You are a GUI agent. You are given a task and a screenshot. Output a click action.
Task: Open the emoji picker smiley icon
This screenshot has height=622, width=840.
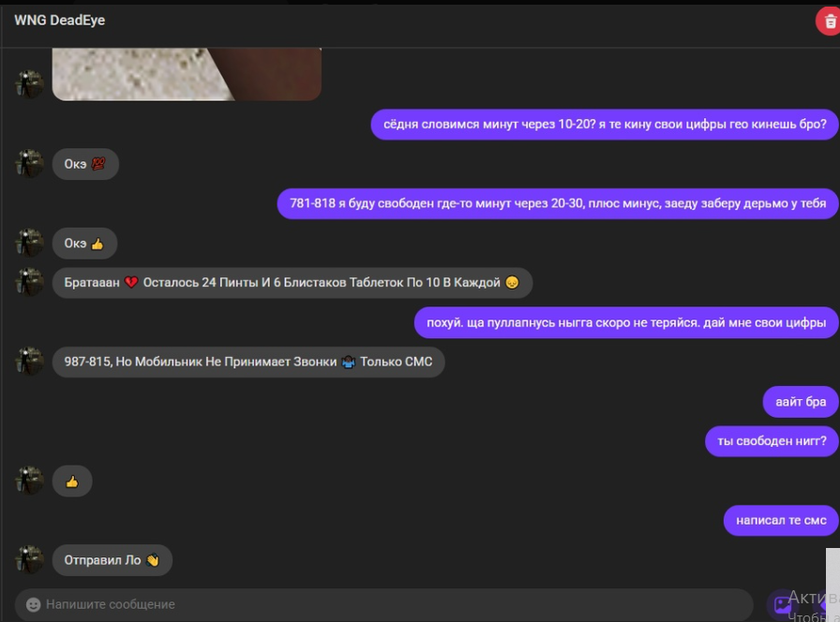tap(33, 604)
